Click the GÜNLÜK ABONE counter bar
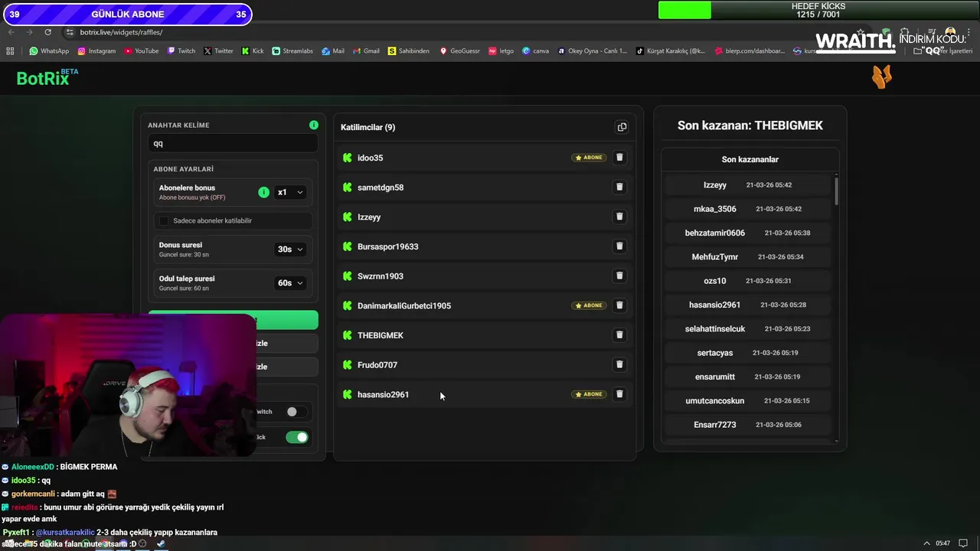Viewport: 980px width, 551px height. tap(126, 14)
